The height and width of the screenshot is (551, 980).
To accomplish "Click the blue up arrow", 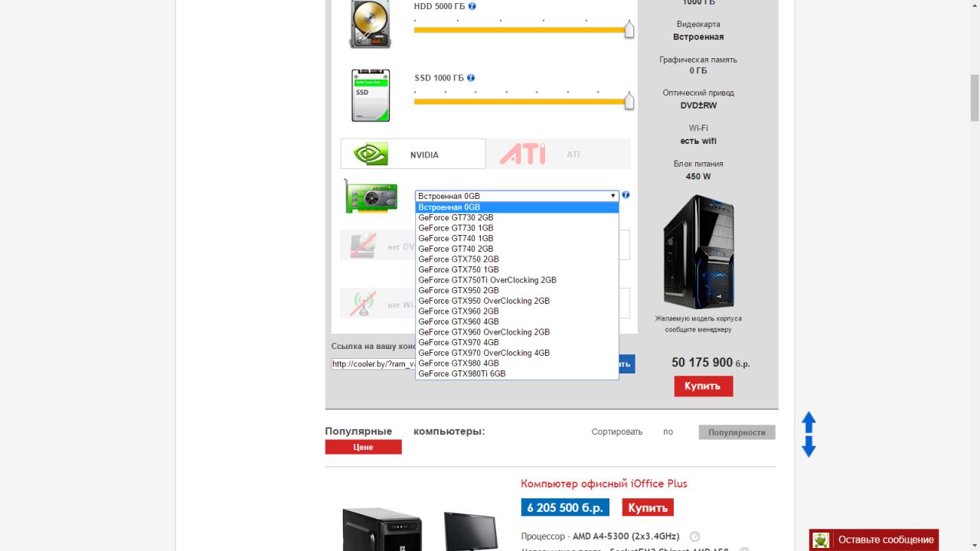I will click(x=808, y=421).
